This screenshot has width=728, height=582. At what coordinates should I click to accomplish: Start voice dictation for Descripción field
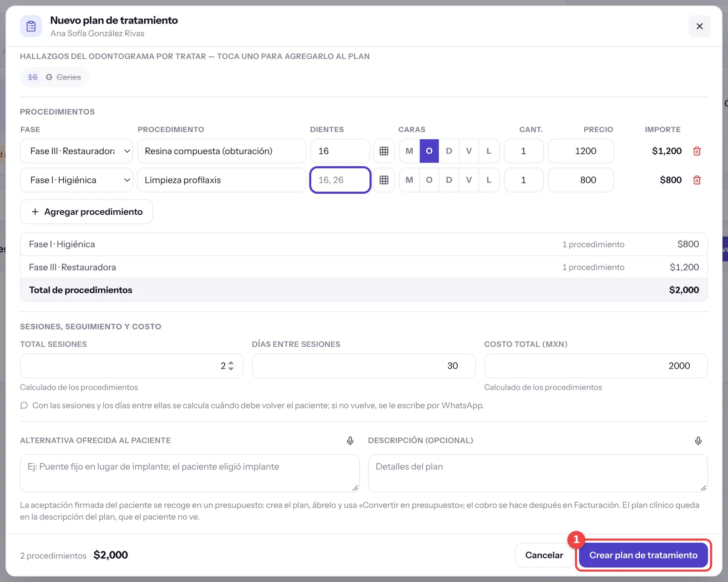point(698,440)
